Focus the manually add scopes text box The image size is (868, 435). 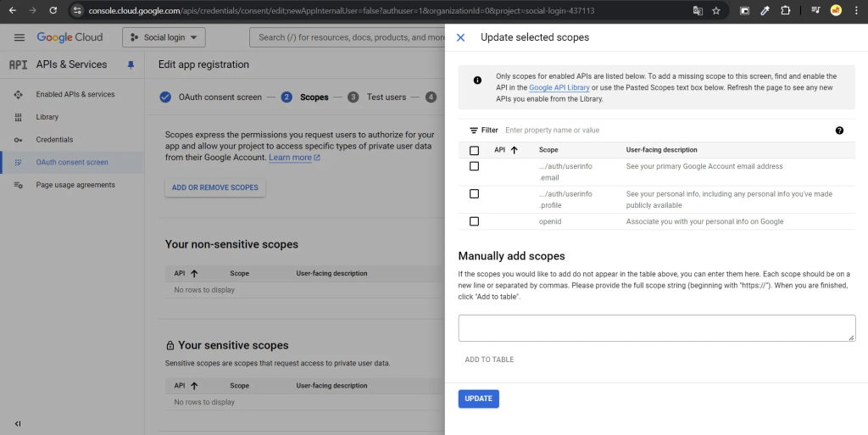point(656,328)
